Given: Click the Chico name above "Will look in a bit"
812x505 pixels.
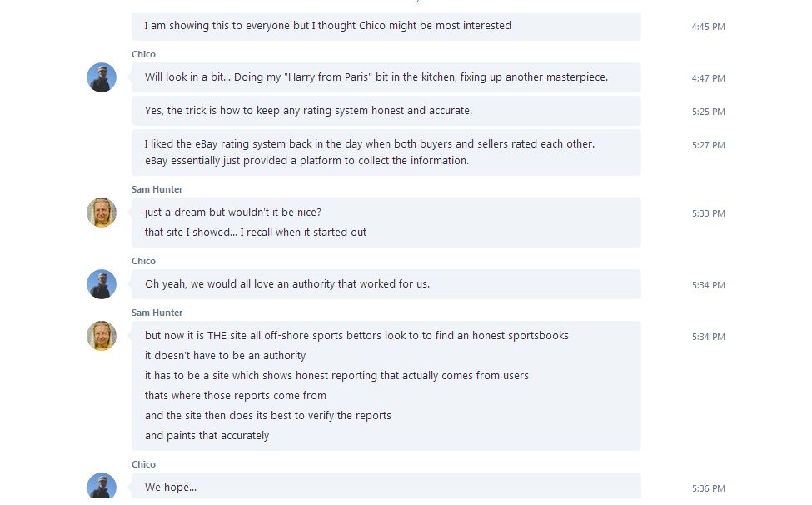Looking at the screenshot, I should [x=143, y=54].
